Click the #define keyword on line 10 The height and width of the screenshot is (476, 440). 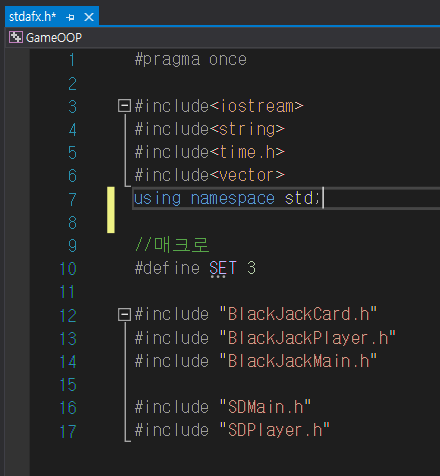167,268
